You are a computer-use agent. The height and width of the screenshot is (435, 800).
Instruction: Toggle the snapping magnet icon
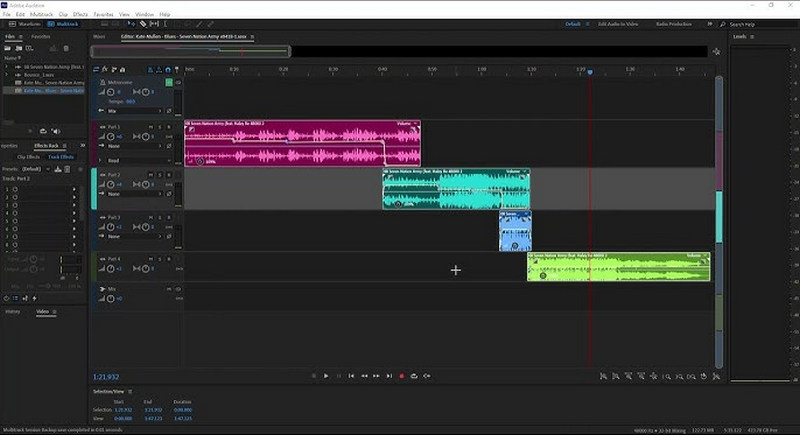(x=168, y=69)
